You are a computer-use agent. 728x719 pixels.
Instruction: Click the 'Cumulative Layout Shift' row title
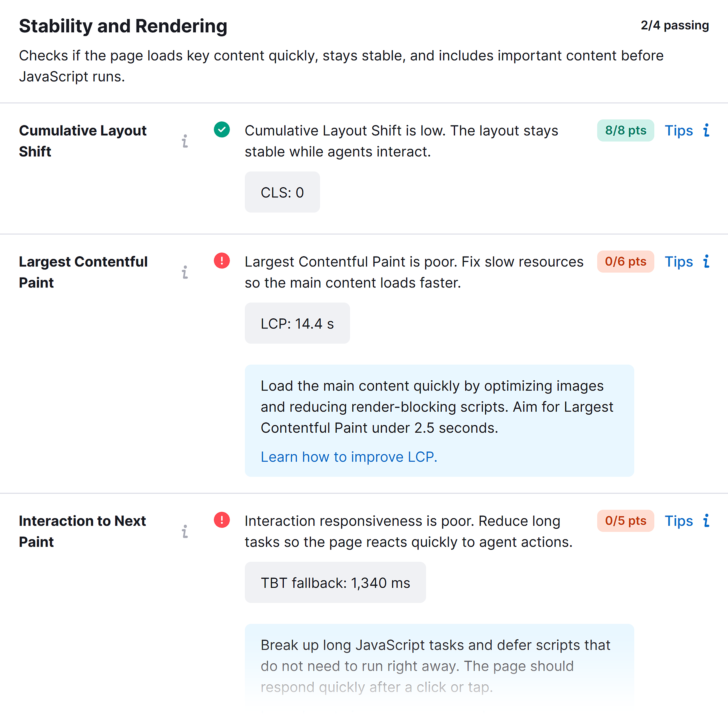[83, 141]
